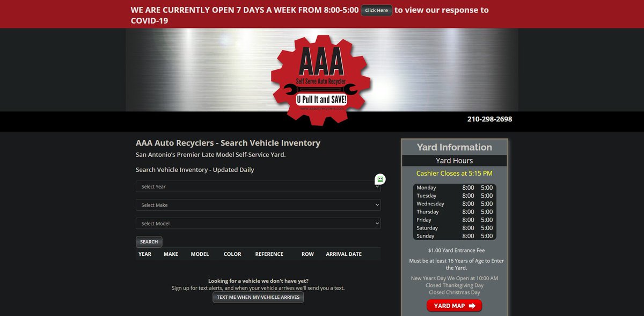Click 'Search Vehicle Inventory - Updated Daily' heading
Screen dimensions: 644x316
click(x=195, y=170)
